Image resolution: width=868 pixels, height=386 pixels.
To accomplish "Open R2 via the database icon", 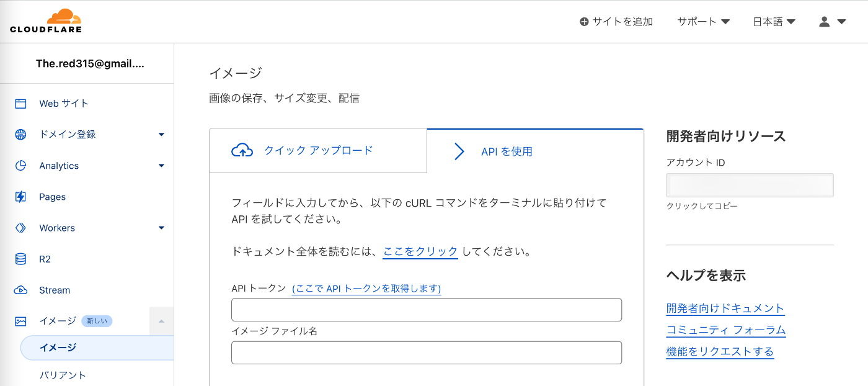I will point(20,259).
